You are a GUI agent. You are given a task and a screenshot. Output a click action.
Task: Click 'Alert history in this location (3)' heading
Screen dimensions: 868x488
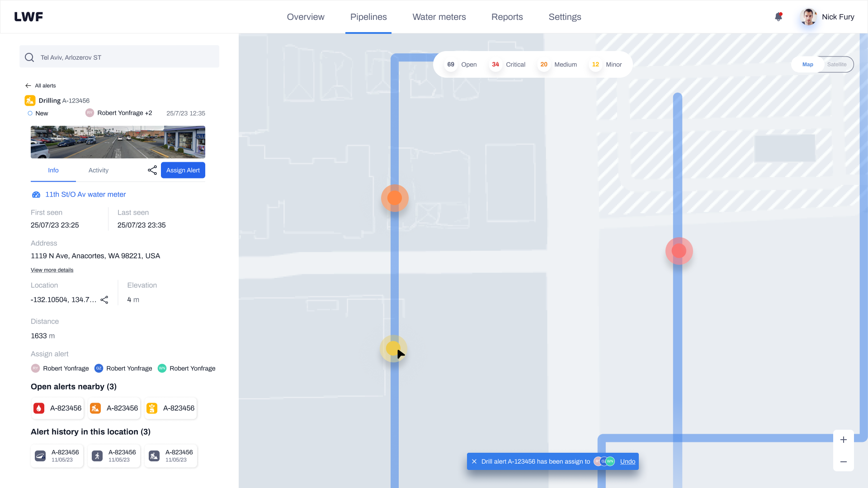click(x=90, y=432)
